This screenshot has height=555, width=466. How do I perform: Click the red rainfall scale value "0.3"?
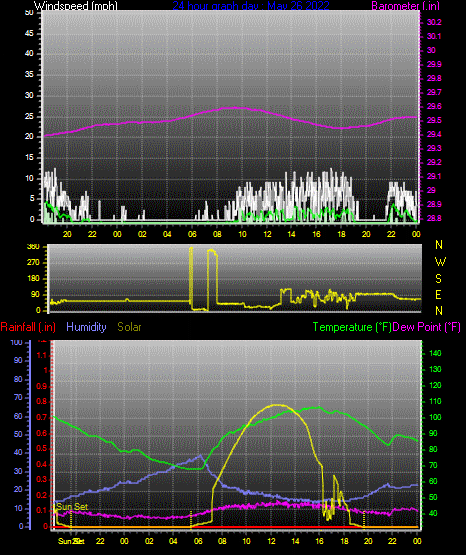click(42, 480)
